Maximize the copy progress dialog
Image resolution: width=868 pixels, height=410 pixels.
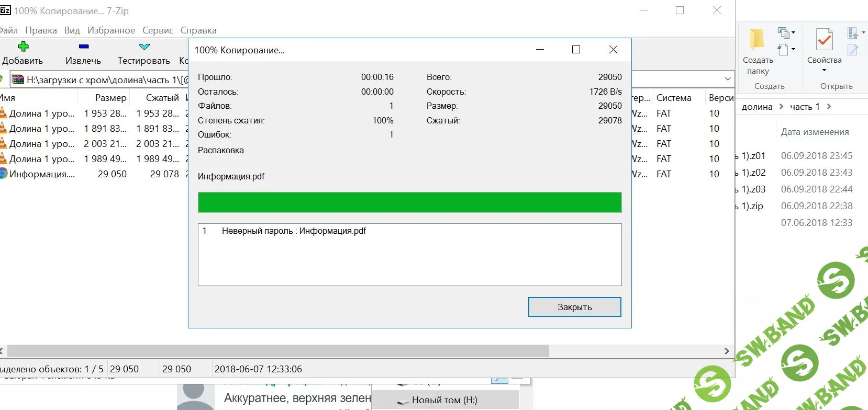pyautogui.click(x=576, y=50)
